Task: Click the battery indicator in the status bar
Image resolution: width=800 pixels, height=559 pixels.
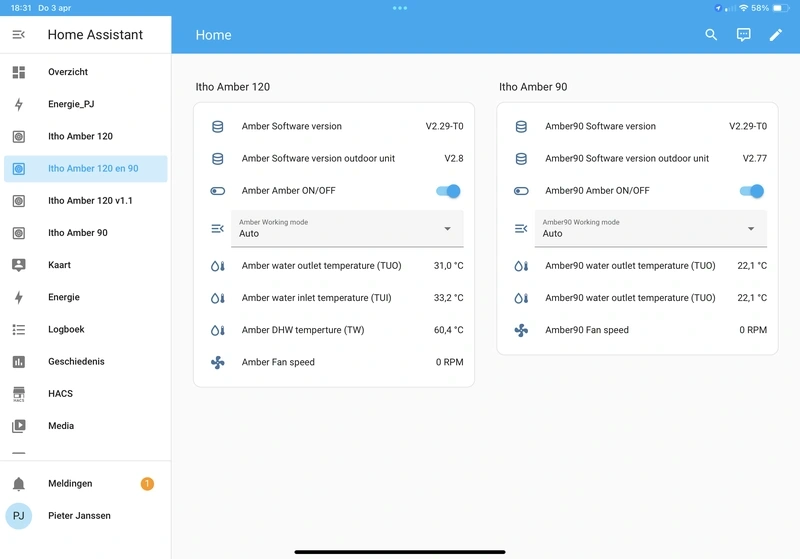Action: coord(781,8)
